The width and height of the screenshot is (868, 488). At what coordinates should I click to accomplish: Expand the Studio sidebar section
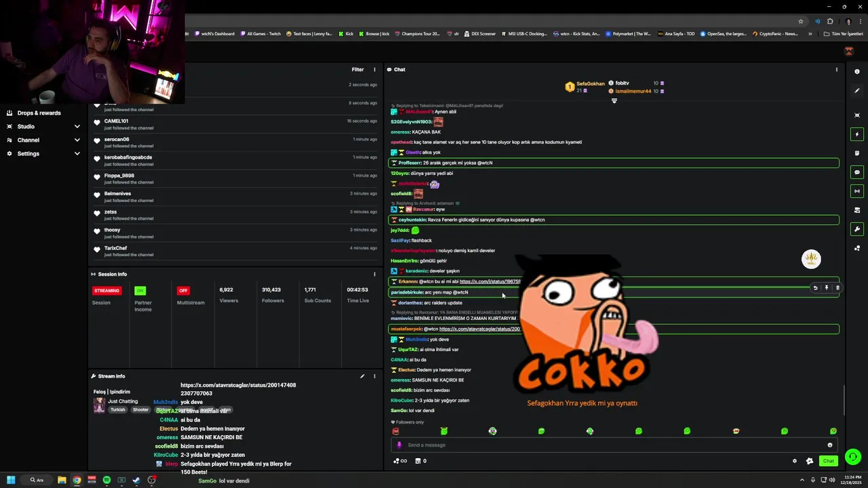77,127
